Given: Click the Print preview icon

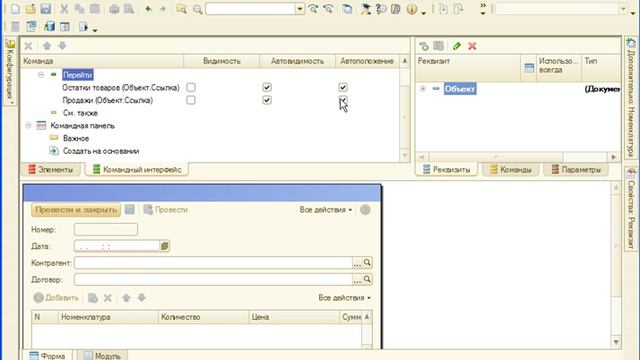Looking at the screenshot, I should 129,9.
